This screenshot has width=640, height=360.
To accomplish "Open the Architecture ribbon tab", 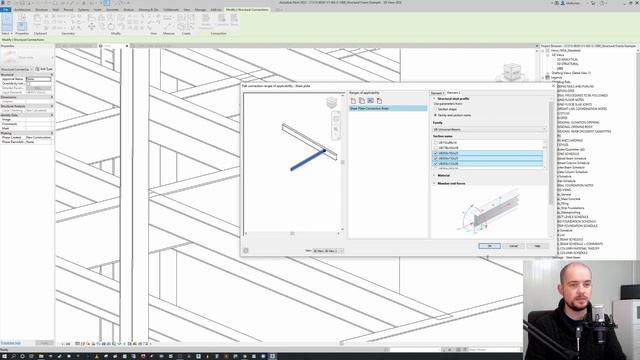I will (22, 9).
